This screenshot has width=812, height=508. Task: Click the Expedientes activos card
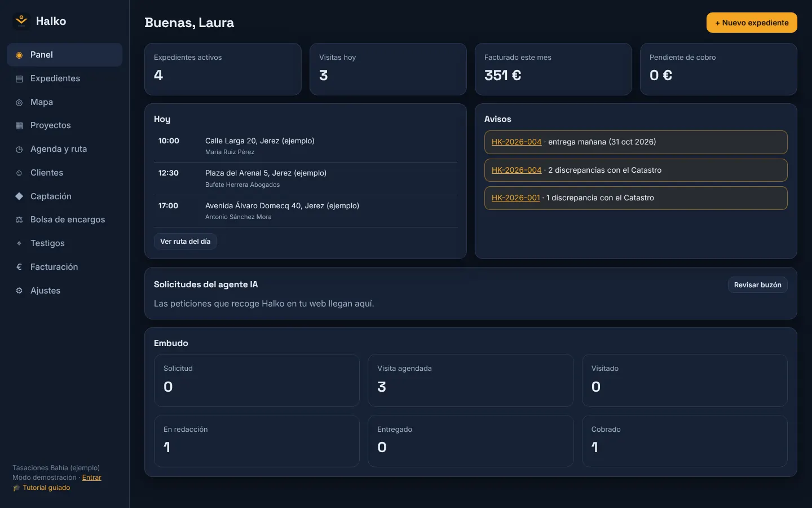coord(223,69)
